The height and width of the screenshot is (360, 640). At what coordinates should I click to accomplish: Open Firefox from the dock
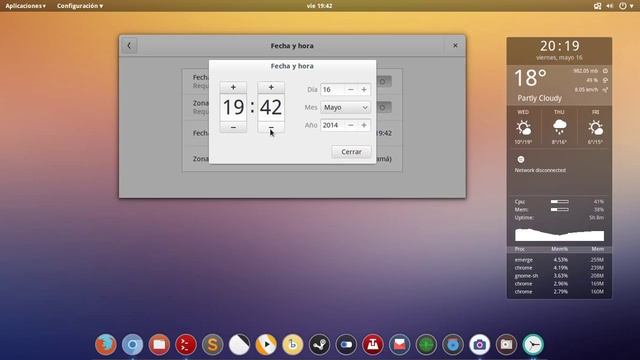[106, 344]
